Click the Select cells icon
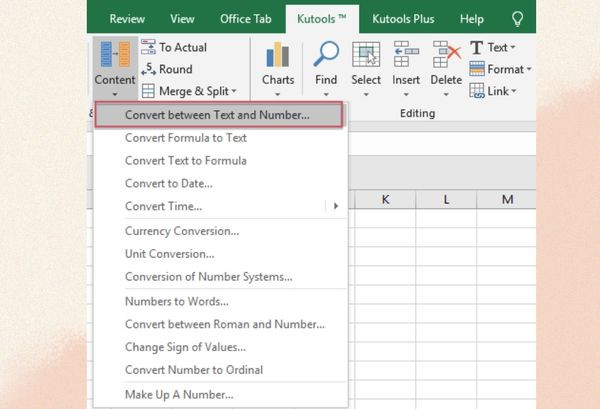Viewport: 600px width, 409px height. point(366,54)
